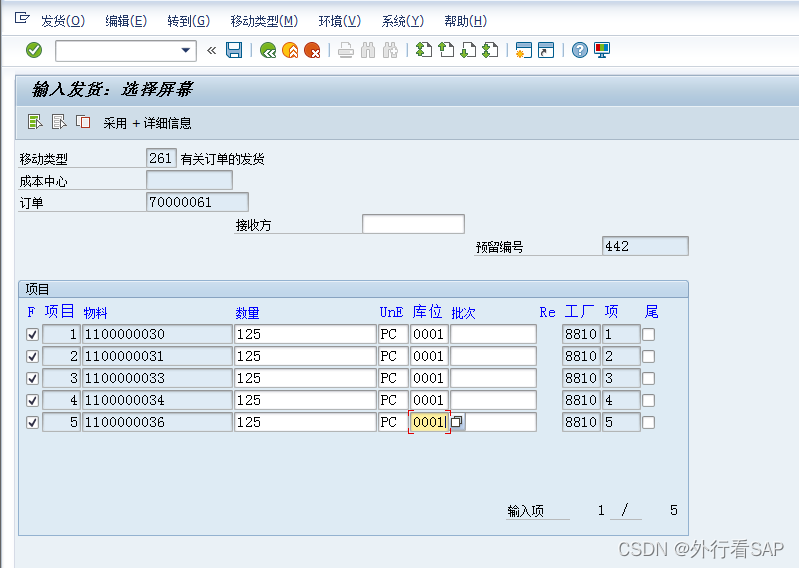Click the 库位 field 0001 in row 2

(x=429, y=357)
